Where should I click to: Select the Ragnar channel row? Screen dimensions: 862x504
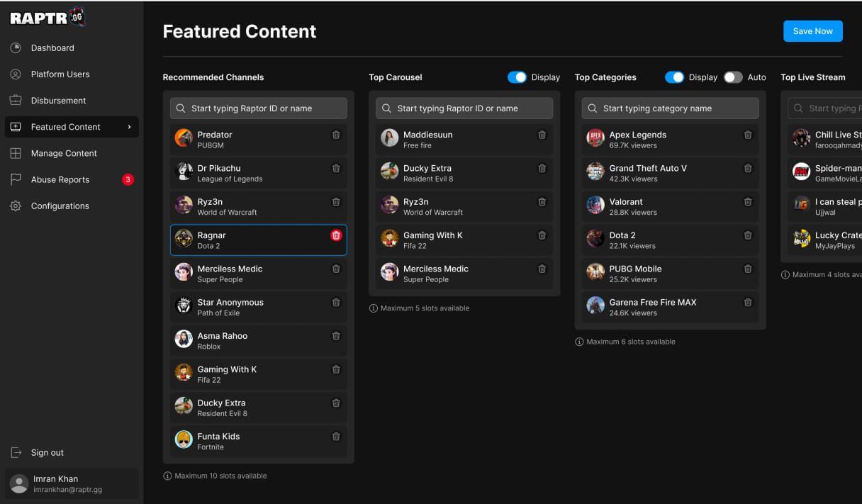coord(259,240)
